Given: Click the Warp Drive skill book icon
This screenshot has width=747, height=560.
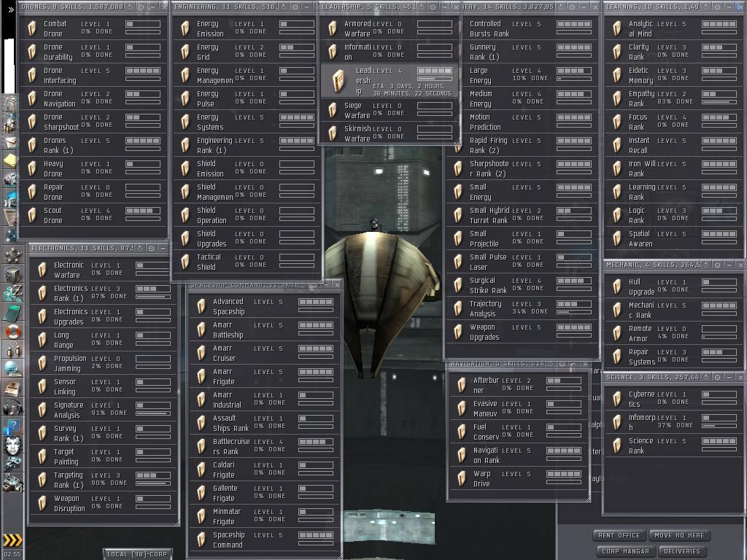Looking at the screenshot, I should pyautogui.click(x=462, y=478).
